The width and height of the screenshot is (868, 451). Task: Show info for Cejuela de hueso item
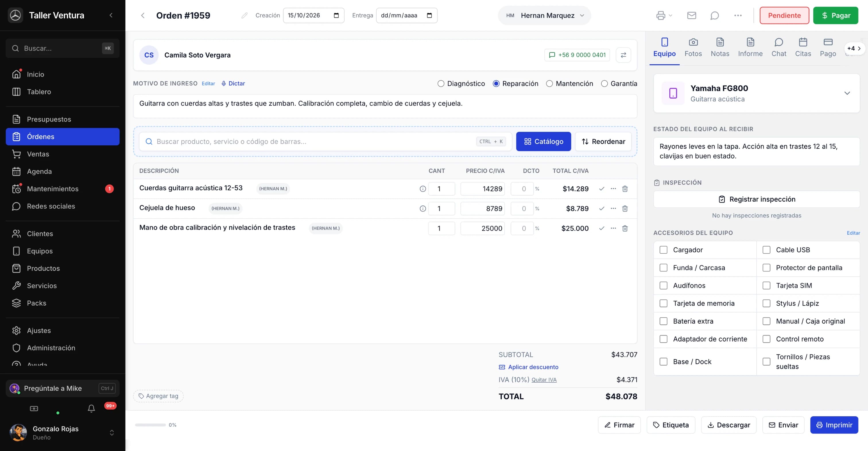423,209
